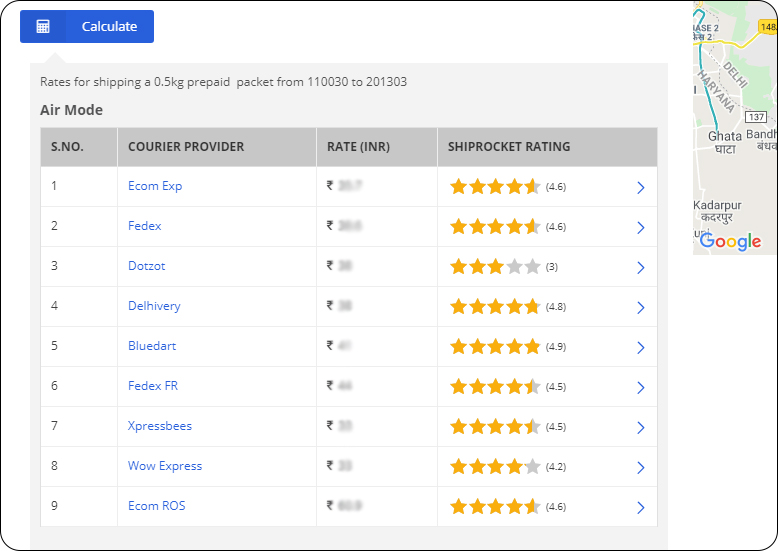The height and width of the screenshot is (551, 778).
Task: Click the star rating in row 2, Fedex
Action: click(495, 226)
